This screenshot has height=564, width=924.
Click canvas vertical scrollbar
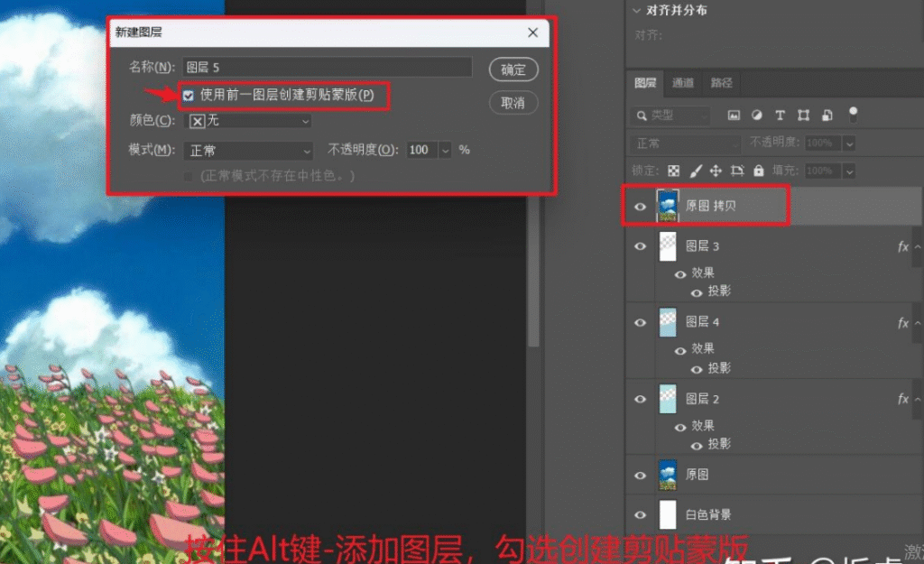[x=534, y=272]
